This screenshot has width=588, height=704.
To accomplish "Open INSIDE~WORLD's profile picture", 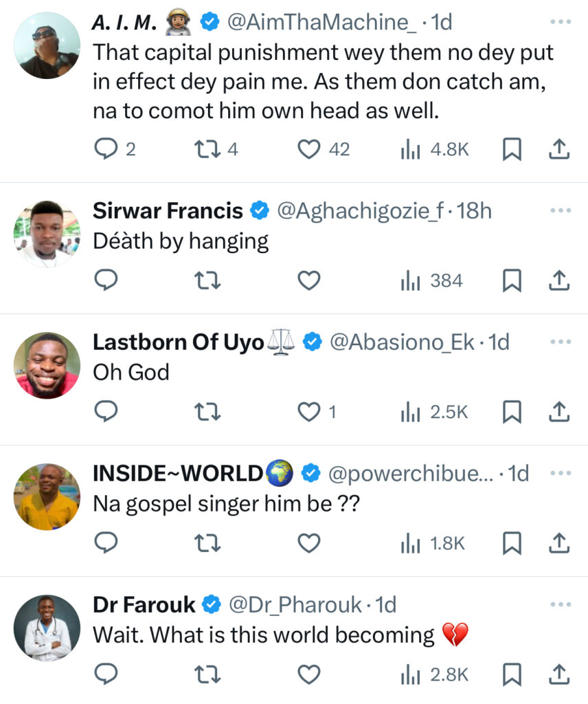I will (x=47, y=496).
